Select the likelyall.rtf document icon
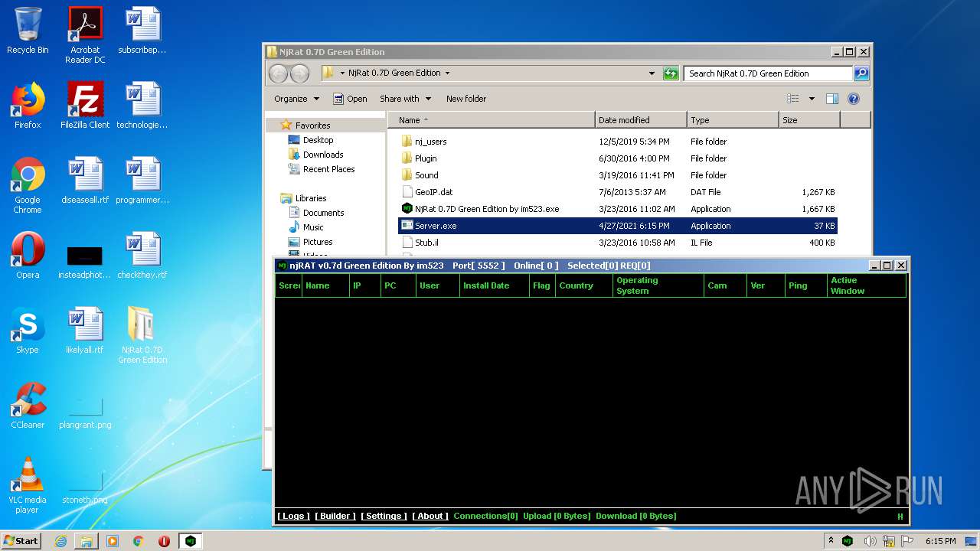 point(85,331)
